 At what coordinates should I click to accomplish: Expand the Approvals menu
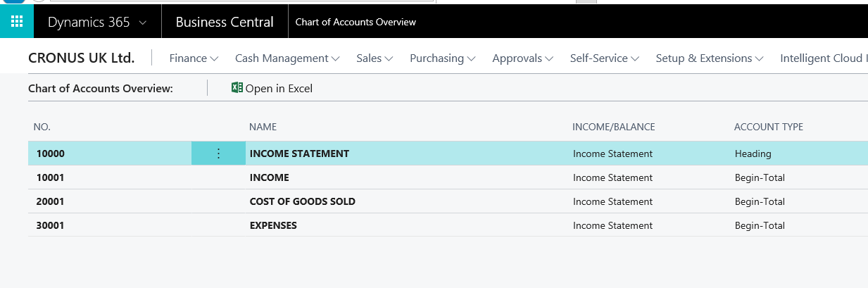point(522,58)
